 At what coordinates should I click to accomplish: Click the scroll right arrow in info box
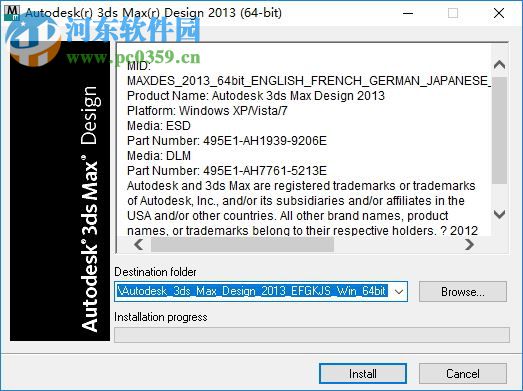point(469,245)
